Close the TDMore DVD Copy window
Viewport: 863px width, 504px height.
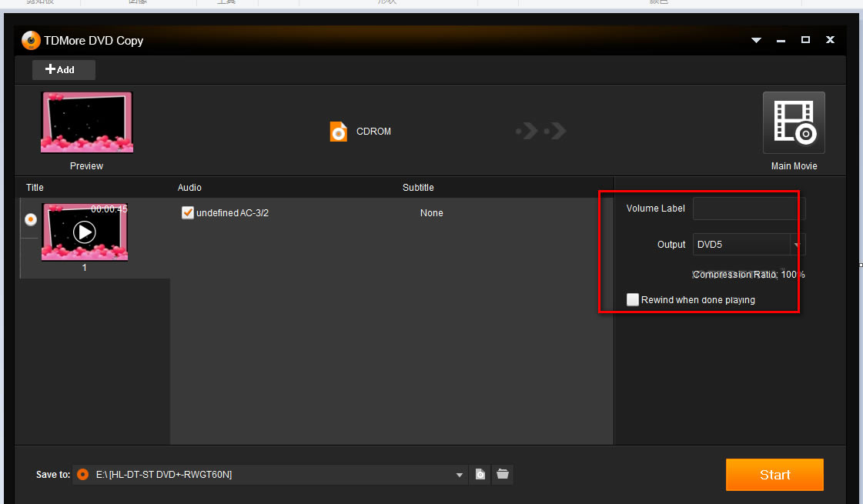[x=830, y=39]
